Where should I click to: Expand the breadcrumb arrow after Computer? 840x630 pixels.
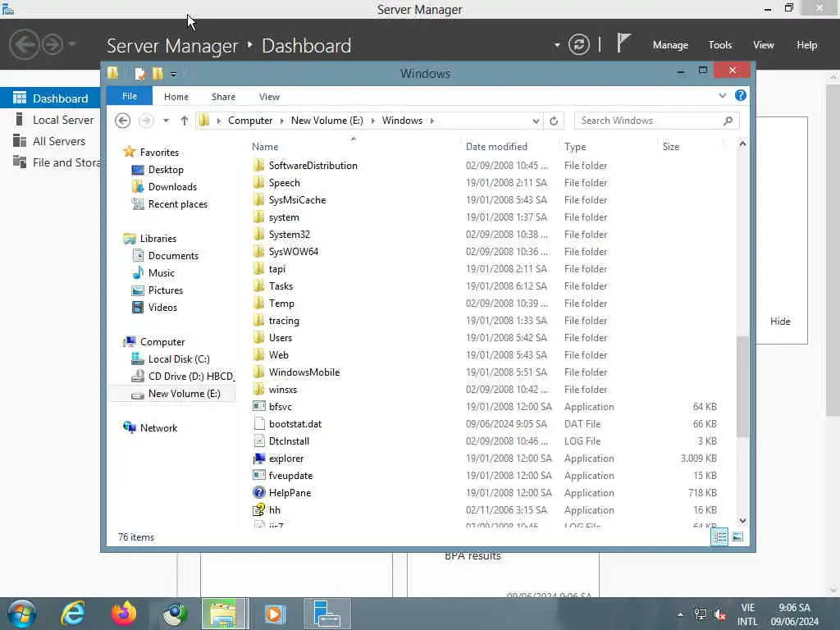pyautogui.click(x=282, y=121)
